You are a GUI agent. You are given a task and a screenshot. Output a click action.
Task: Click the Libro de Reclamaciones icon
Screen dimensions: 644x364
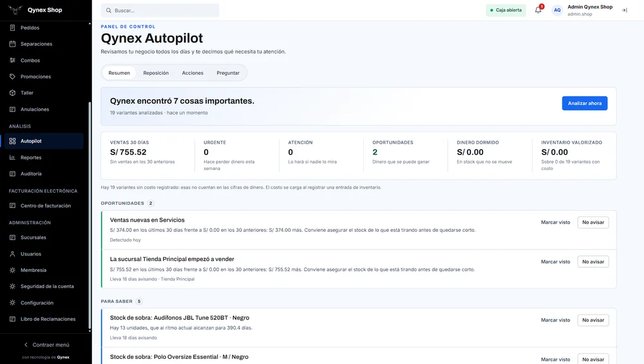click(12, 319)
